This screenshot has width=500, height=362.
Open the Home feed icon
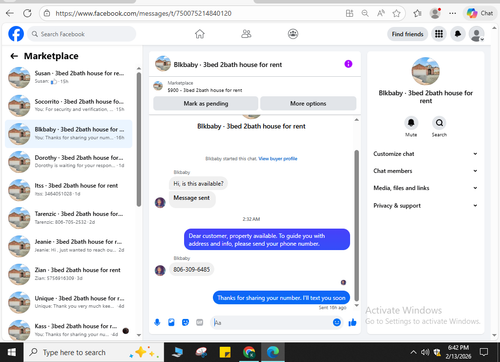point(200,34)
